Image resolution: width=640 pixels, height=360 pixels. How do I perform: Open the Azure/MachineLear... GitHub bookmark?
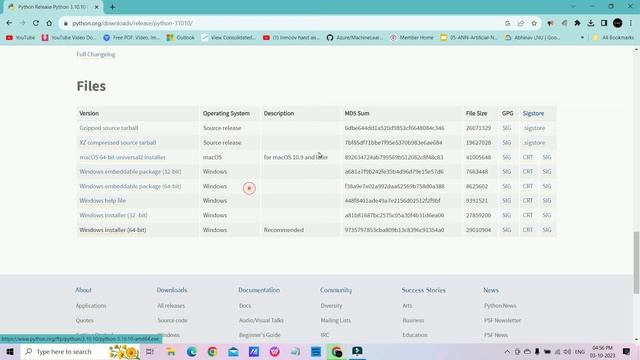coord(355,38)
